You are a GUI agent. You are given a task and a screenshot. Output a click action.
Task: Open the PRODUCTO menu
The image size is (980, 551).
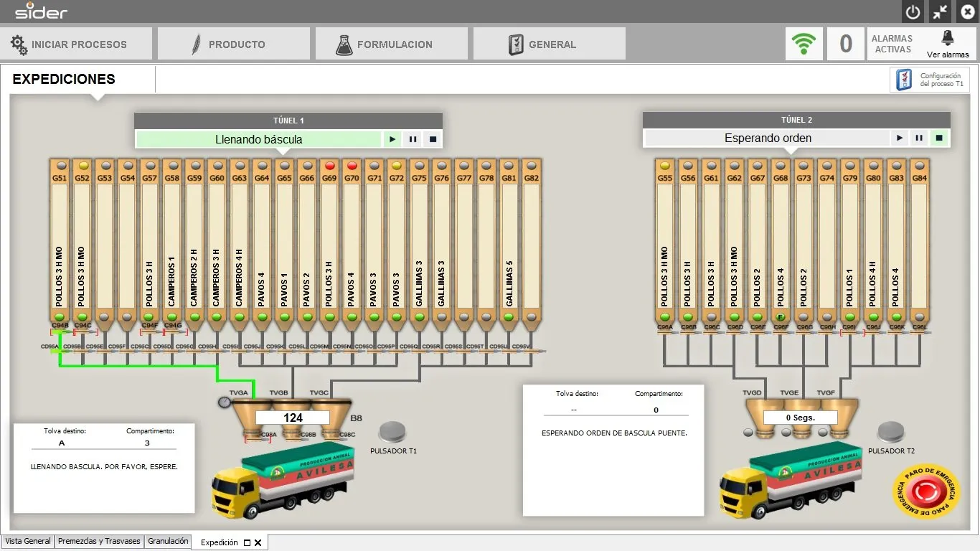(234, 44)
